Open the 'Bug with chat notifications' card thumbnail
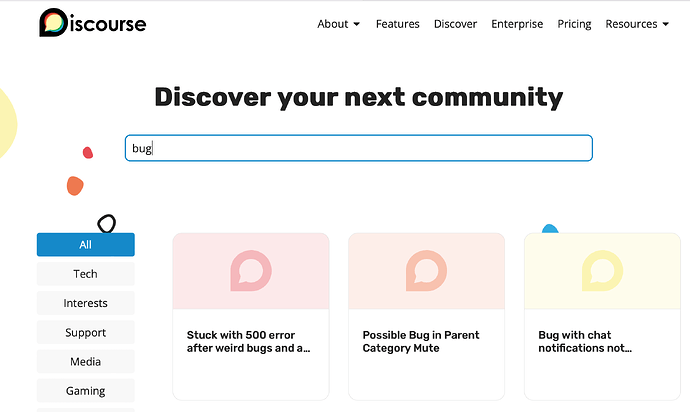Viewport: 690px width, 412px height. [602, 271]
